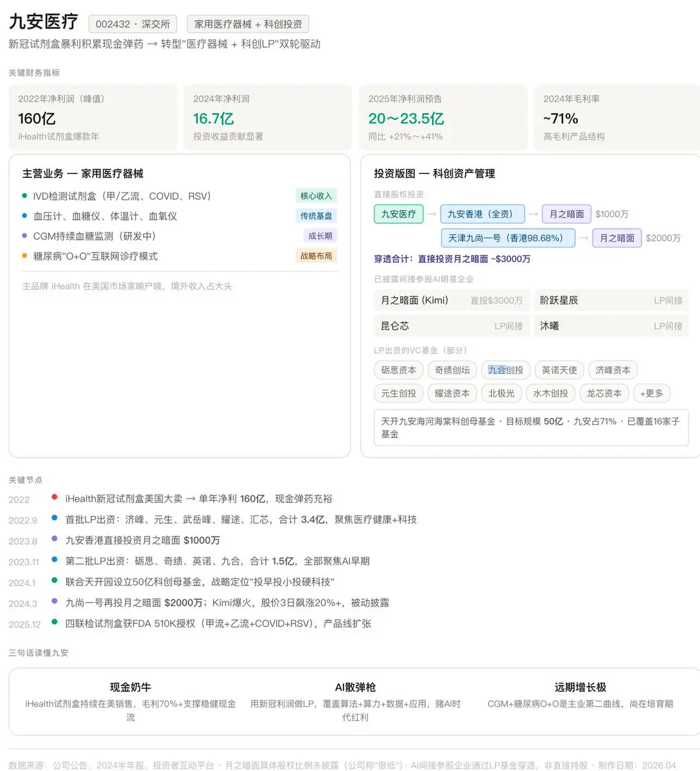
Task: Click the 天开九安海河海棠科创母基金 info box
Action: click(x=531, y=427)
